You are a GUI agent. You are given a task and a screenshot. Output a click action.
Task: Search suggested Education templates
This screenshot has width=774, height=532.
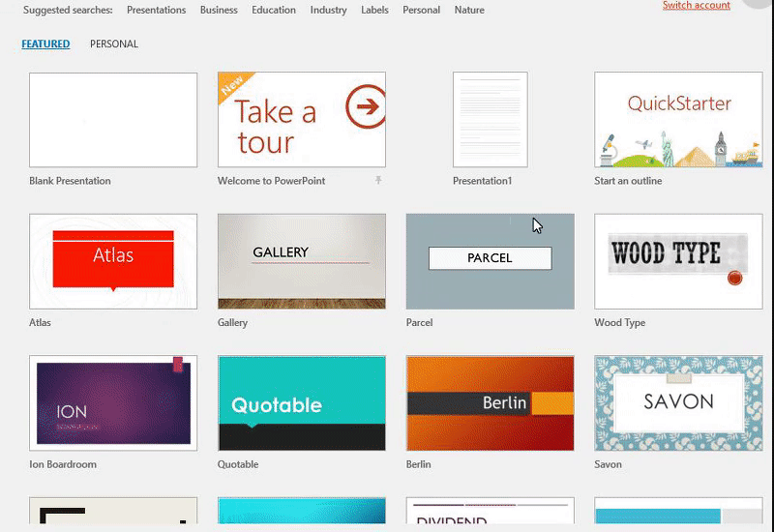click(274, 11)
